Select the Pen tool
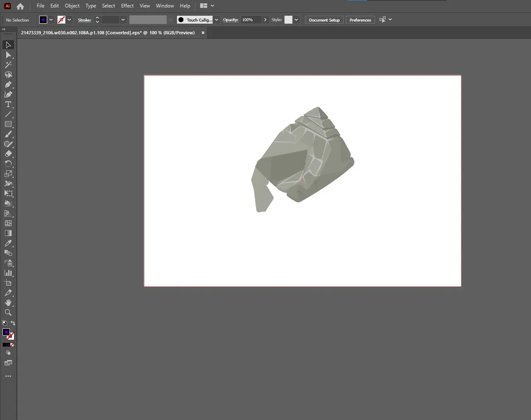The width and height of the screenshot is (531, 420). tap(8, 85)
